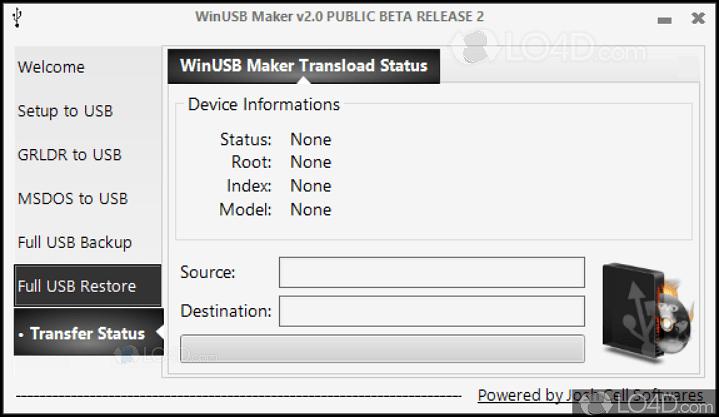Image resolution: width=719 pixels, height=417 pixels.
Task: Click the transfer progress bar
Action: [x=382, y=349]
